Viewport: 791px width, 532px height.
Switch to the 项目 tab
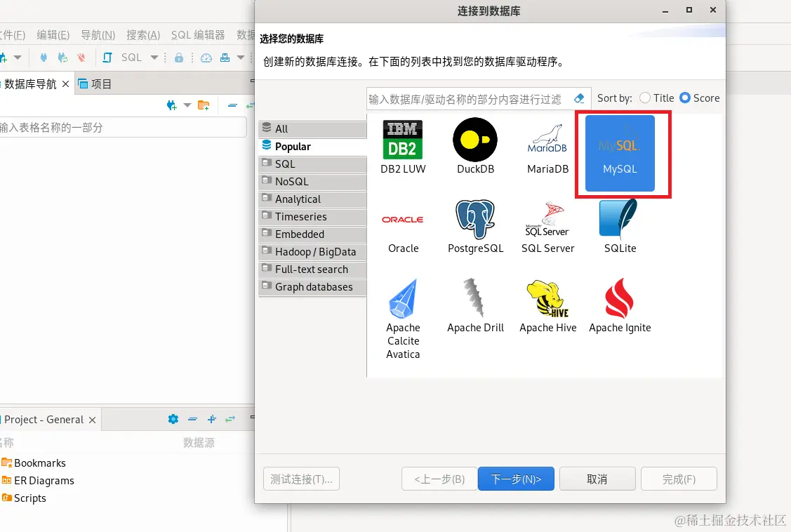[x=100, y=84]
